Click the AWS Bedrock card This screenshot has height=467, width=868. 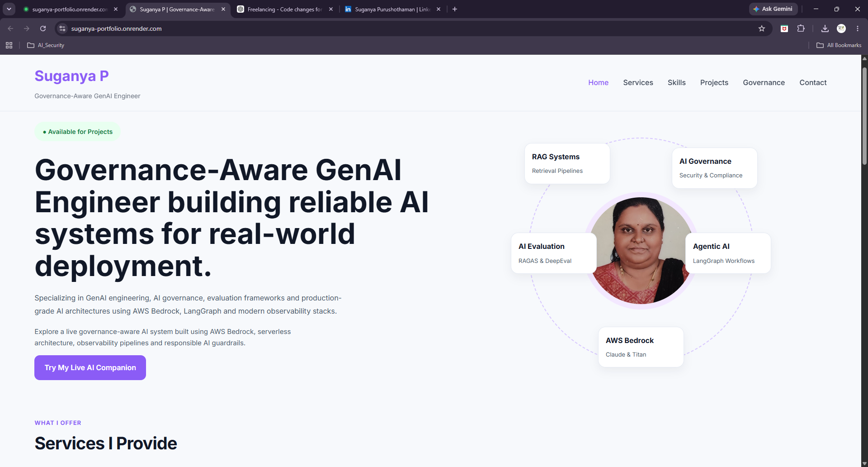coord(641,347)
